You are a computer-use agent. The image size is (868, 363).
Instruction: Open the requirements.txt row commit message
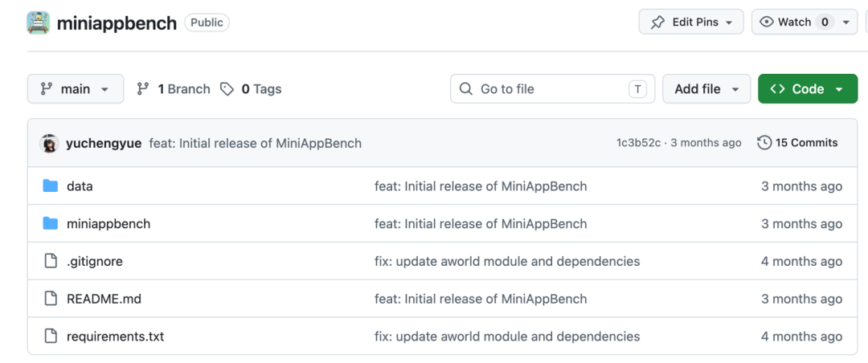(x=507, y=336)
